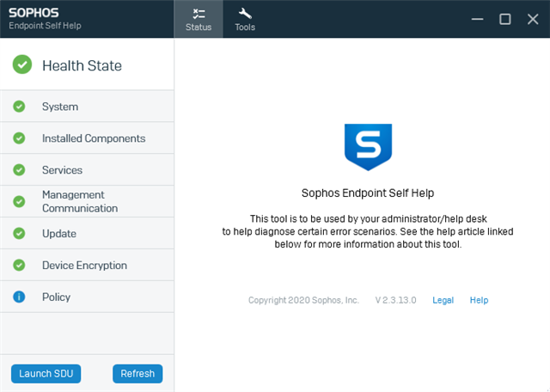This screenshot has width=550, height=392.
Task: Open the Legal link
Action: click(x=443, y=300)
